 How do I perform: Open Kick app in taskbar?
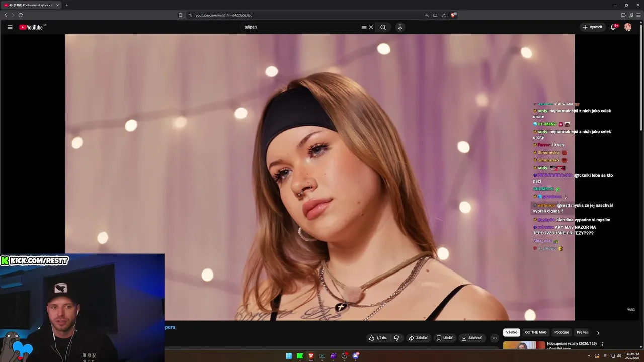pos(300,356)
